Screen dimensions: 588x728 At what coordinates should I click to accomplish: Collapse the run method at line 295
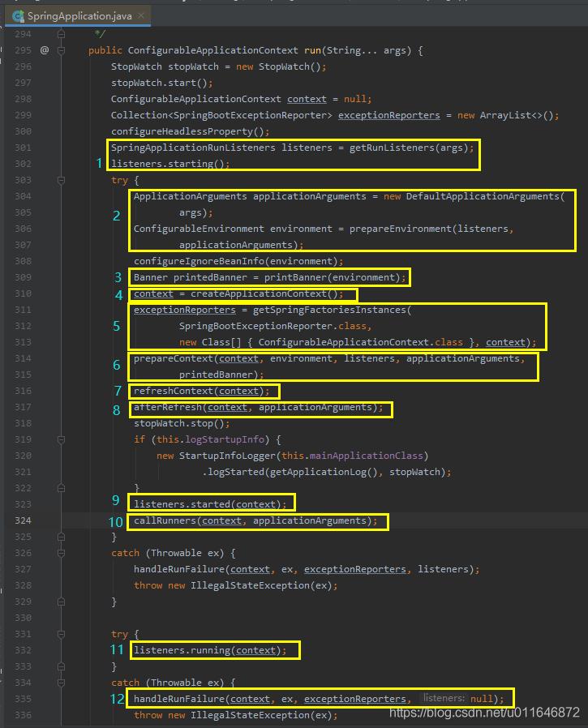[x=61, y=50]
